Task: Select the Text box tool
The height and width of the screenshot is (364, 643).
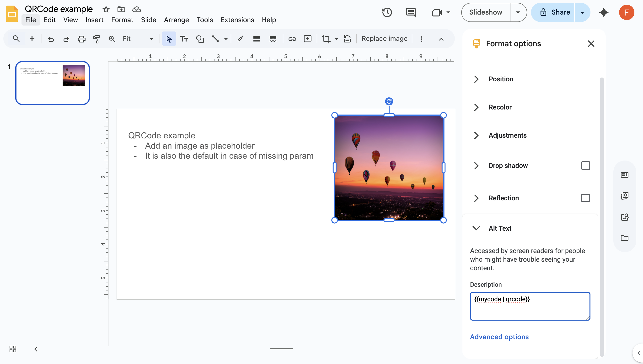Action: [x=184, y=39]
